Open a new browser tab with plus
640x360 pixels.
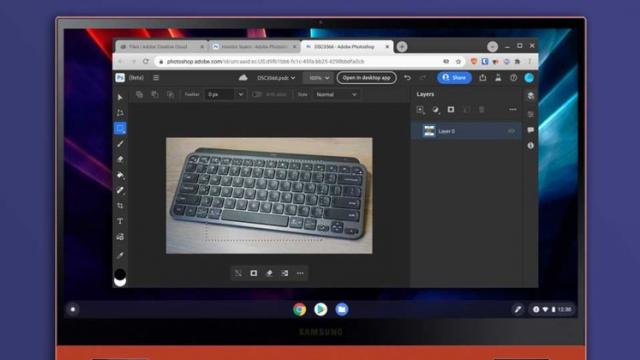[402, 47]
